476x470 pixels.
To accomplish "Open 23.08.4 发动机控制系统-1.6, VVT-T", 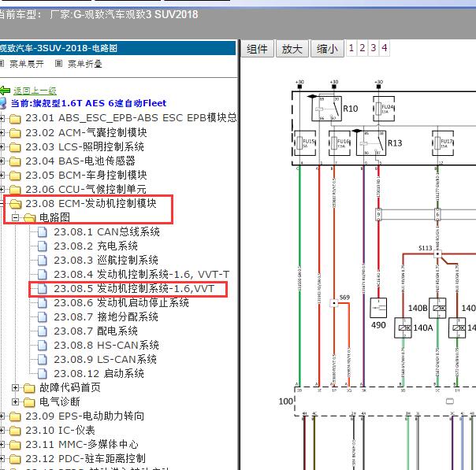I will pos(142,275).
